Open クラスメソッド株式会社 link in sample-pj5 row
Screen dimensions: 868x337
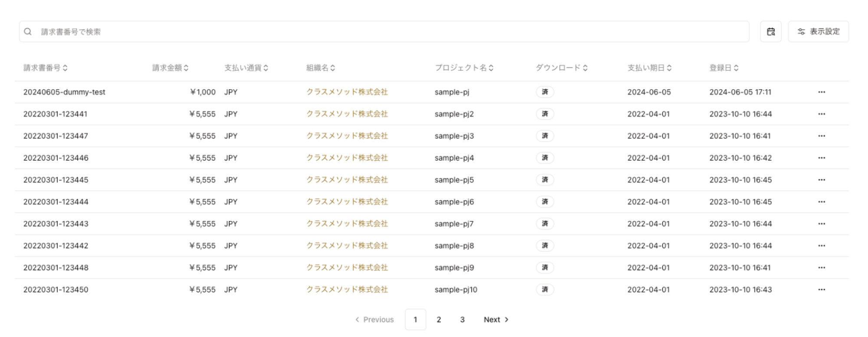pyautogui.click(x=347, y=180)
